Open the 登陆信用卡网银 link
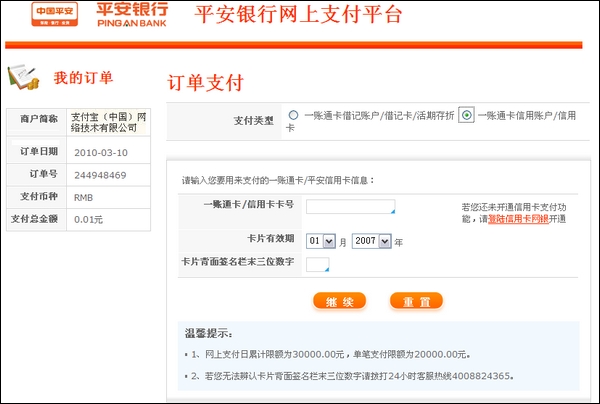The height and width of the screenshot is (404, 600). [518, 219]
